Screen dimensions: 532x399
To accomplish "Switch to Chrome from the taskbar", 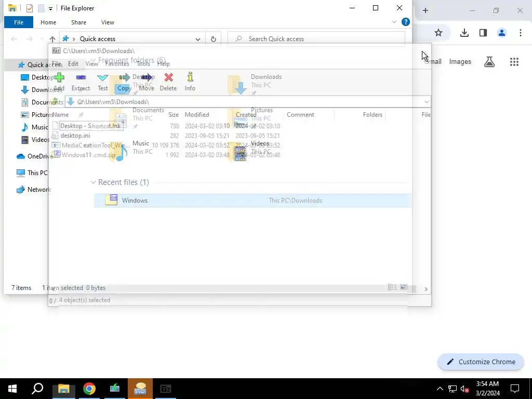I will [x=89, y=389].
